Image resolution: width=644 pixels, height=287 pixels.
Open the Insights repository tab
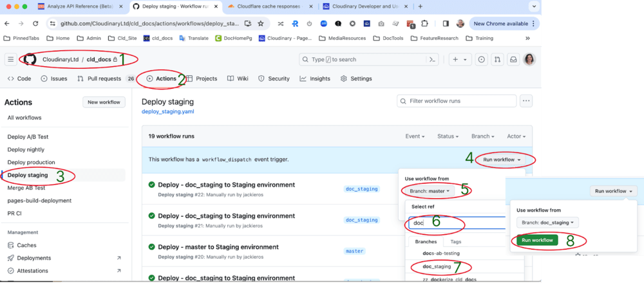pyautogui.click(x=315, y=79)
